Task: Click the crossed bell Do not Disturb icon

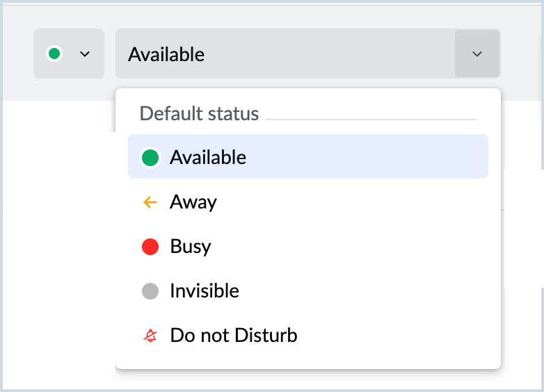Action: tap(150, 336)
